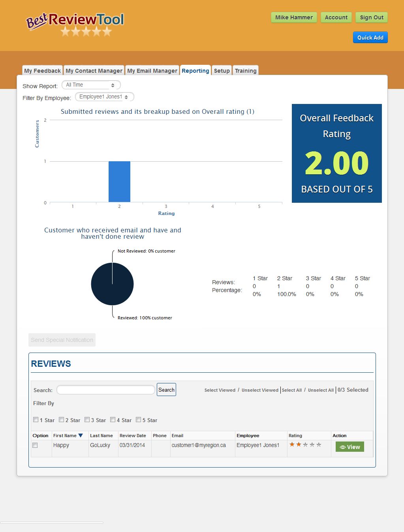Open the Training tab
Viewport: 404px width, 532px height.
245,71
